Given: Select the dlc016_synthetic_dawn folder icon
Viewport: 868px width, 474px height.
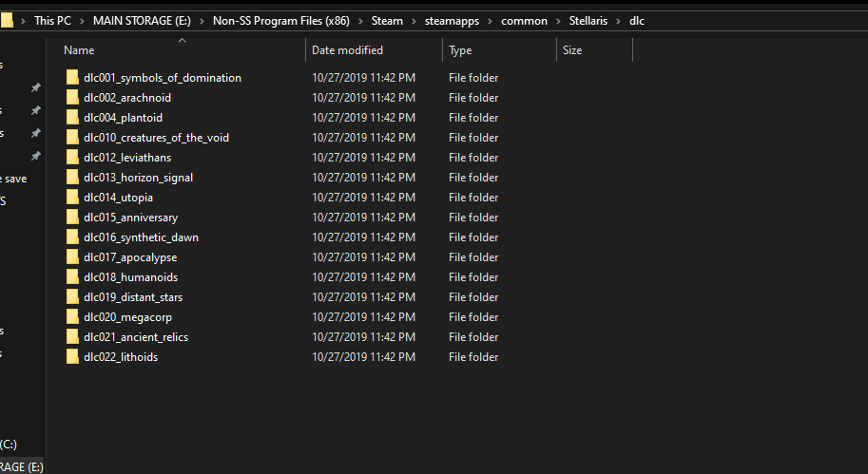Looking at the screenshot, I should tap(73, 237).
